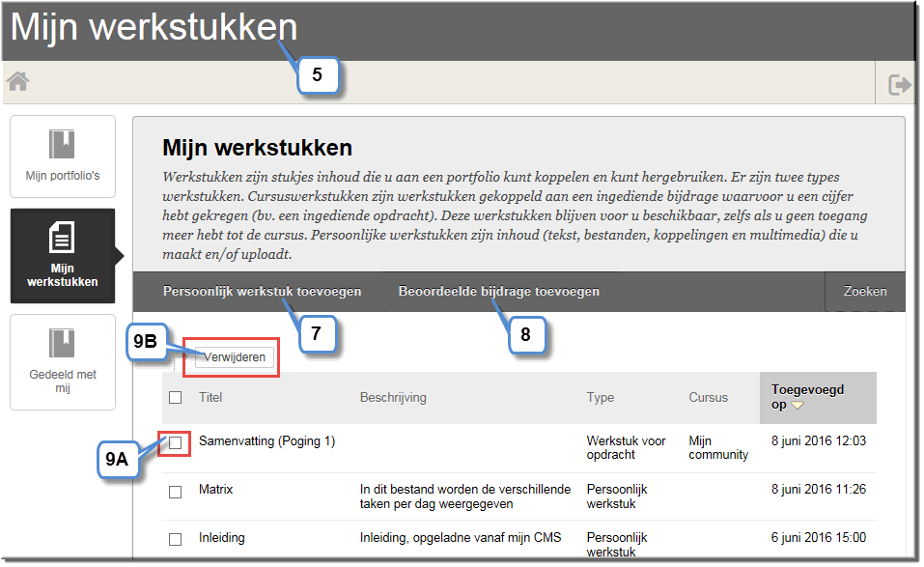Click the 8 juni 2016 11:26 date

819,489
